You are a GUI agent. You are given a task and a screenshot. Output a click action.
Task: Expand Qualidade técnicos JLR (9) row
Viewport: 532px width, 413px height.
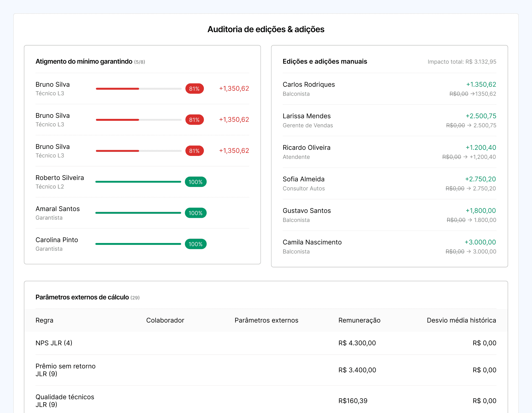click(65, 401)
